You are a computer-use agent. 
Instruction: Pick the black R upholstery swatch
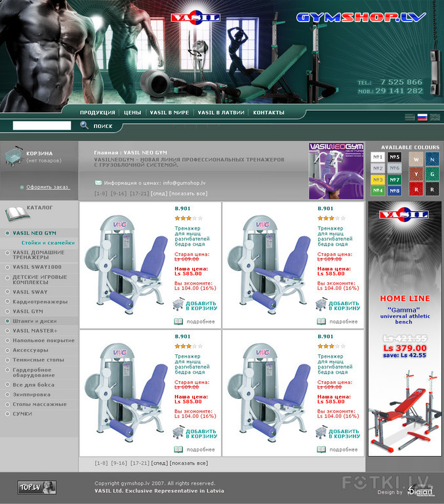(432, 189)
